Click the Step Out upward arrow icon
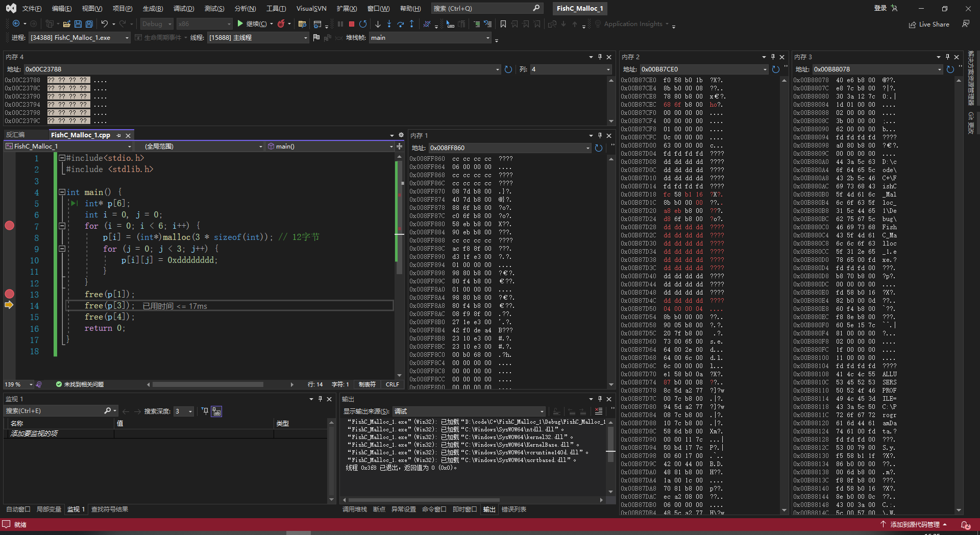 click(411, 24)
